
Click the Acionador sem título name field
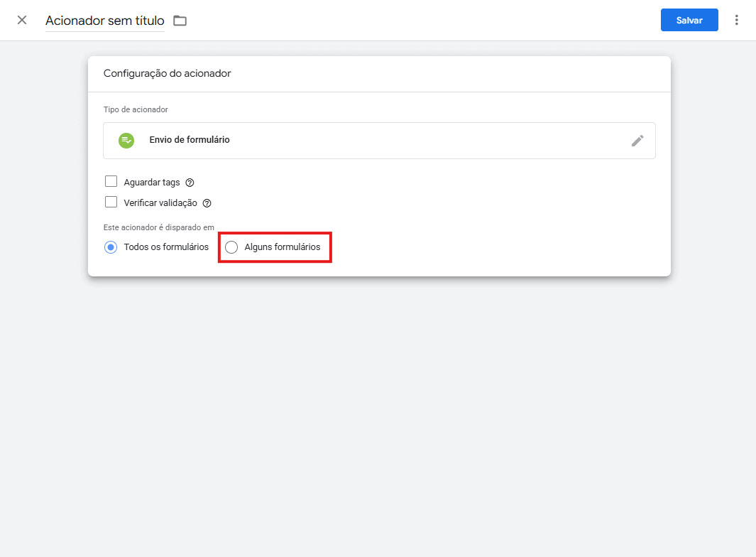tap(105, 21)
